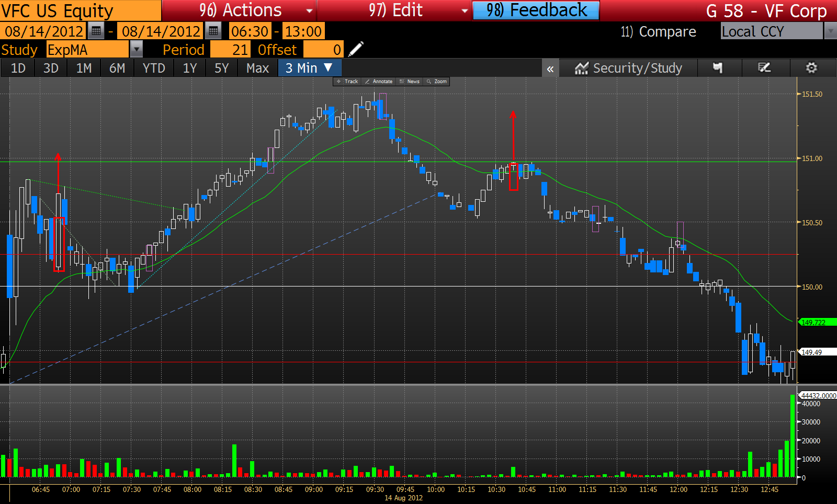This screenshot has width=837, height=504.
Task: Open the Security/Study panel button
Action: click(628, 68)
